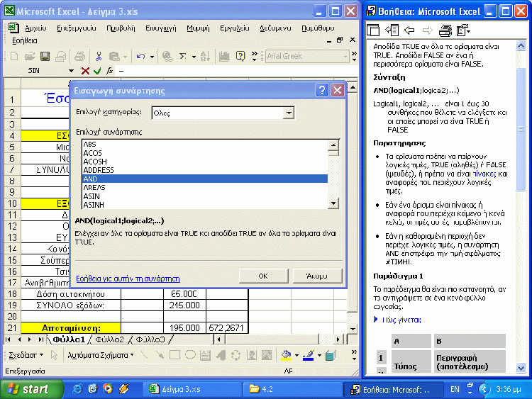Click the Paste clipboard icon
532x399 pixels.
tap(114, 56)
